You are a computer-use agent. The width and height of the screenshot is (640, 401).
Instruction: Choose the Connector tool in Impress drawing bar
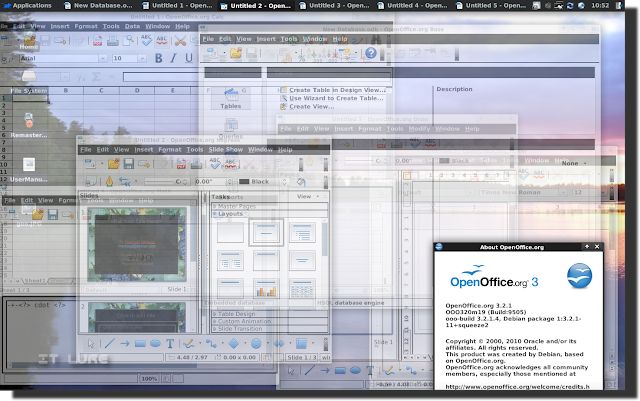211,344
